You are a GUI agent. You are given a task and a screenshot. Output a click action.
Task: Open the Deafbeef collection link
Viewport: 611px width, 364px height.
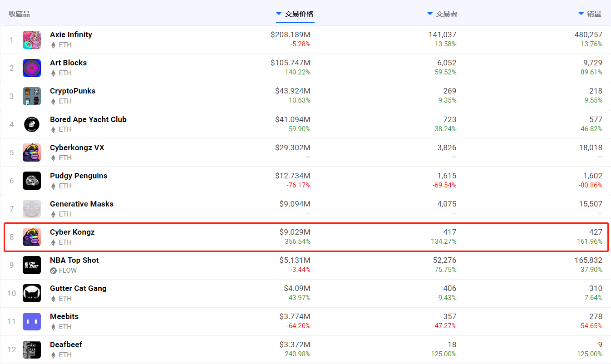(66, 344)
